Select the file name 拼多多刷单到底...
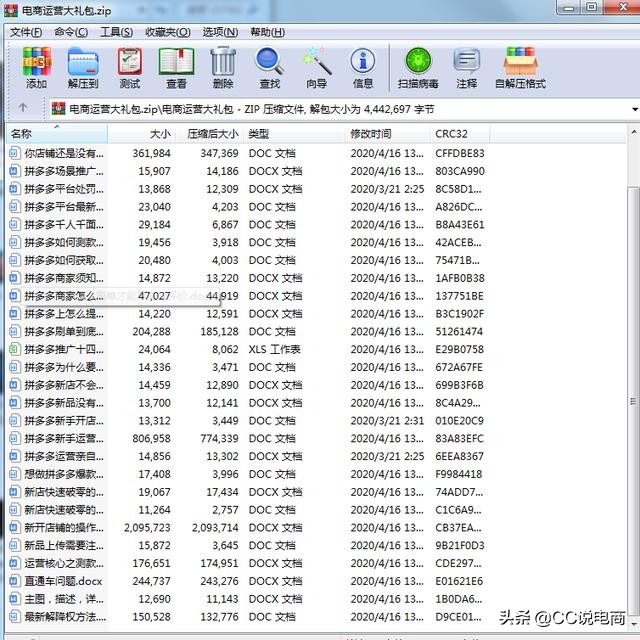Screen dimensions: 640x640 pos(64,331)
